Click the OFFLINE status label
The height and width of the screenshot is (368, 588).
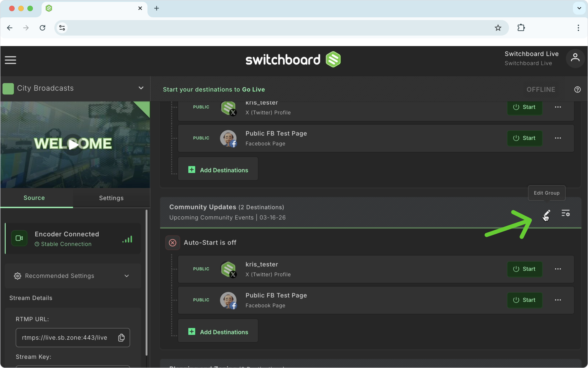tap(541, 90)
